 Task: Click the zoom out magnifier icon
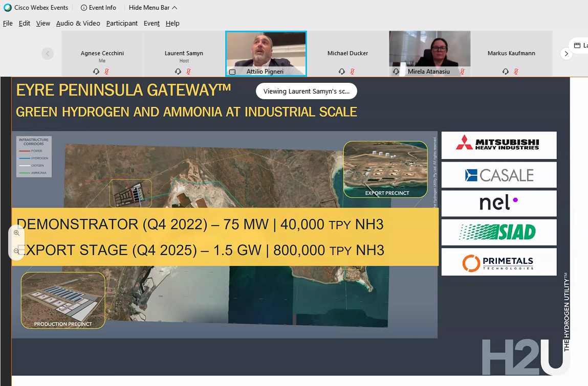pos(16,251)
